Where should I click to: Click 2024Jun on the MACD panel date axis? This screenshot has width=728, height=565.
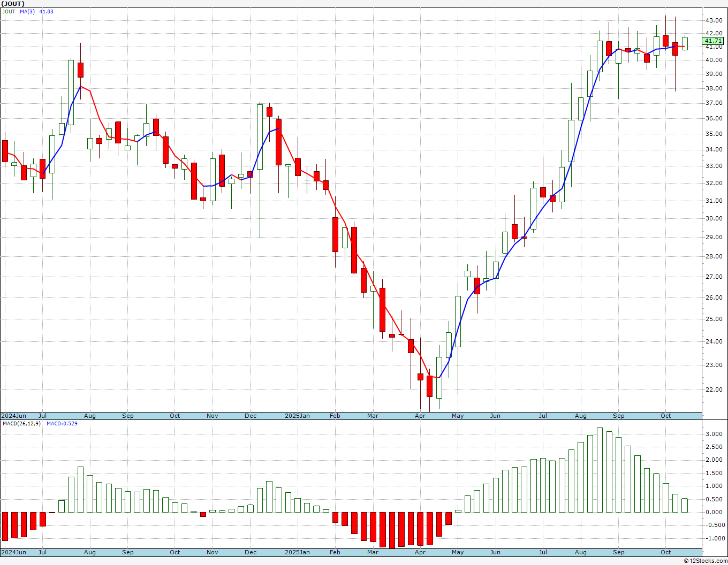[13, 552]
